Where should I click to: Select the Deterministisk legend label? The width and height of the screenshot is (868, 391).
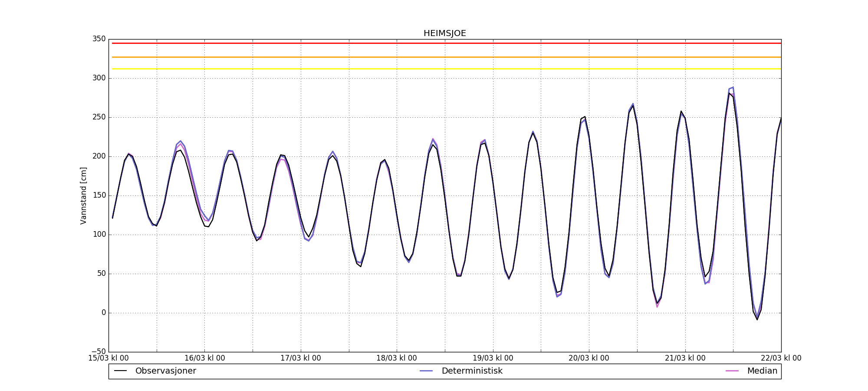pyautogui.click(x=472, y=371)
